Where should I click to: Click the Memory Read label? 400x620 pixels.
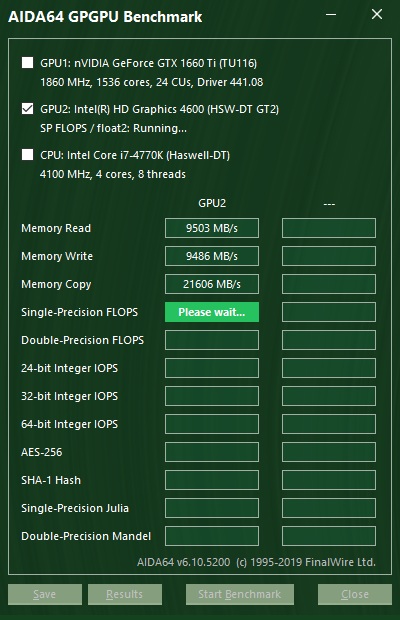click(x=56, y=228)
